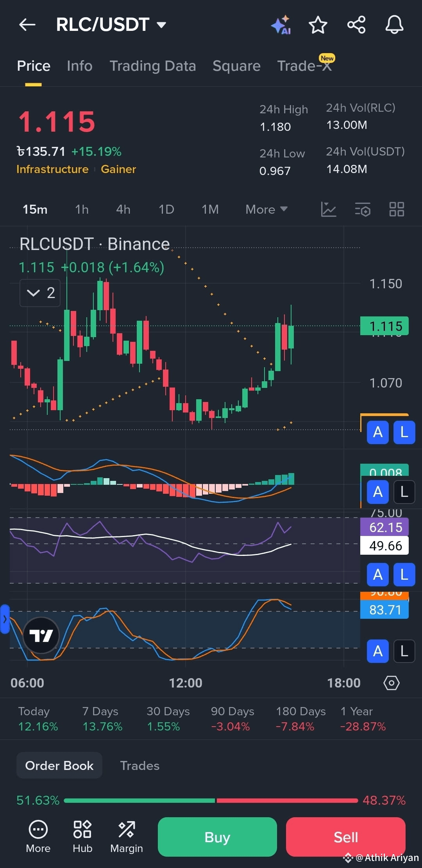Open the Infrastructure category tag
The height and width of the screenshot is (868, 422).
52,169
